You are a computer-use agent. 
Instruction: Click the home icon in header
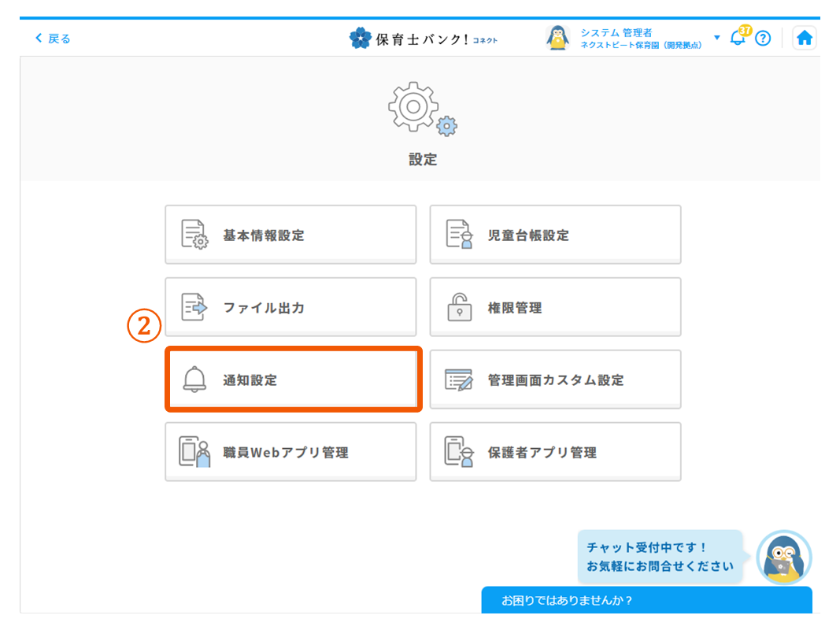click(x=804, y=38)
